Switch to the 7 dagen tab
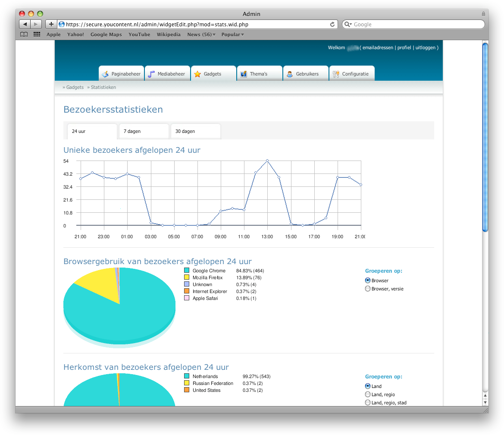504x435 pixels. pos(144,131)
